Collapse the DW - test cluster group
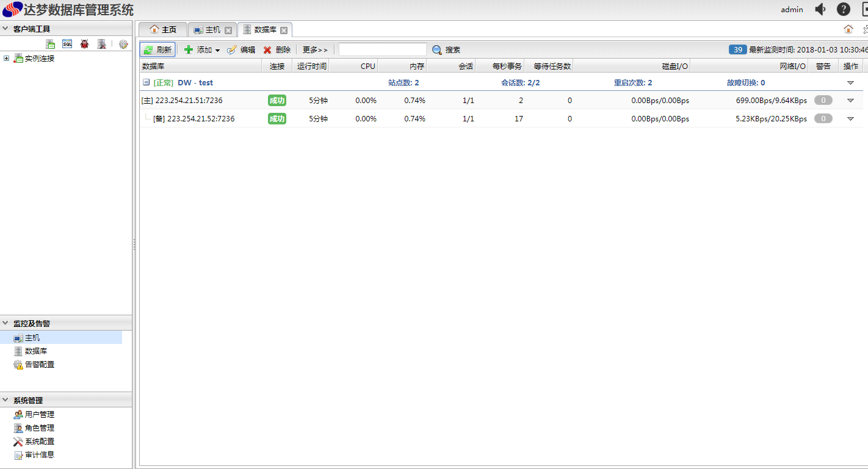 click(x=146, y=82)
